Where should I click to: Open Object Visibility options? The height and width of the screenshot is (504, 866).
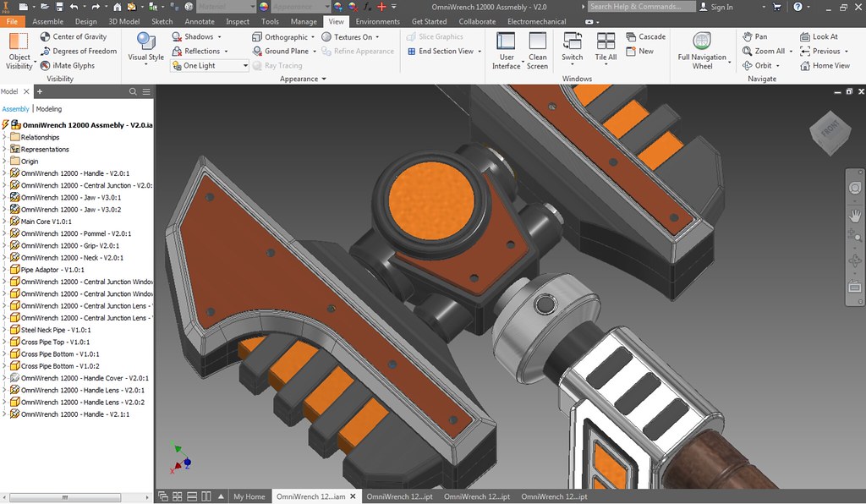pos(19,51)
